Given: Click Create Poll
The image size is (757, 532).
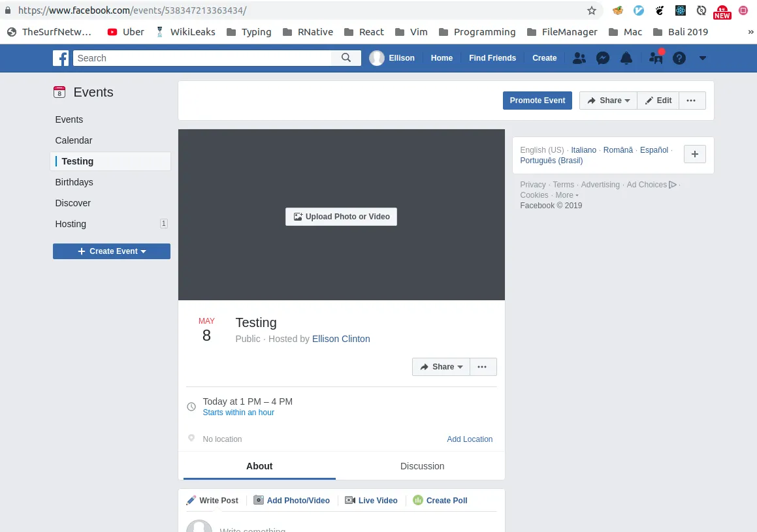Looking at the screenshot, I should (x=440, y=500).
